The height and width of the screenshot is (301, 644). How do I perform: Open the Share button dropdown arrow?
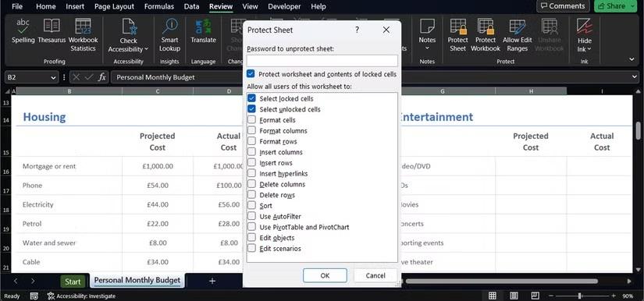tap(632, 6)
